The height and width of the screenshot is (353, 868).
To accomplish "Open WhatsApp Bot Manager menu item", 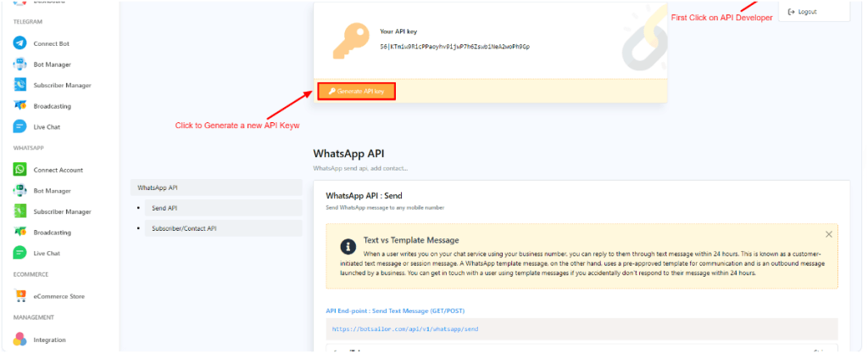I will click(x=52, y=191).
